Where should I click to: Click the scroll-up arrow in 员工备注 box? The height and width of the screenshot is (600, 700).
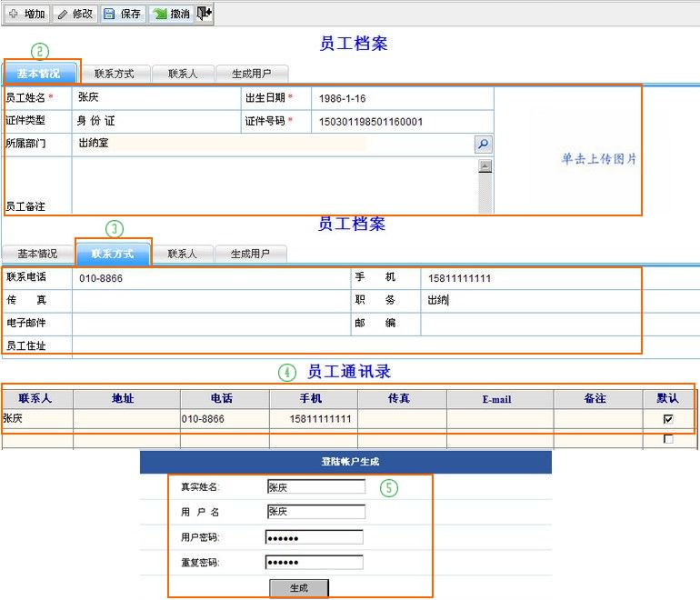tap(485, 166)
